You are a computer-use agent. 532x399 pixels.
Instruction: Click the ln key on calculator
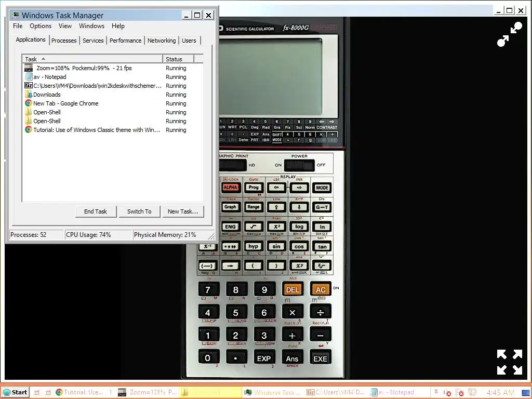click(x=322, y=227)
